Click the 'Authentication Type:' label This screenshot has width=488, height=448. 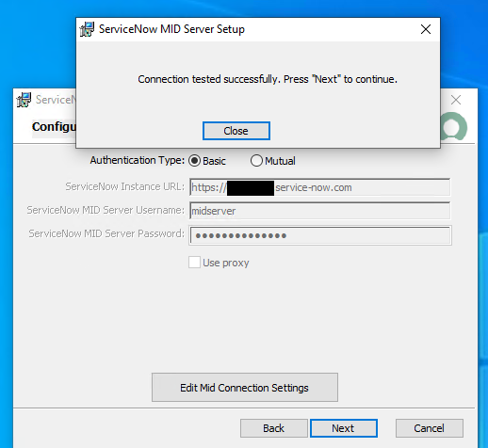click(x=138, y=160)
